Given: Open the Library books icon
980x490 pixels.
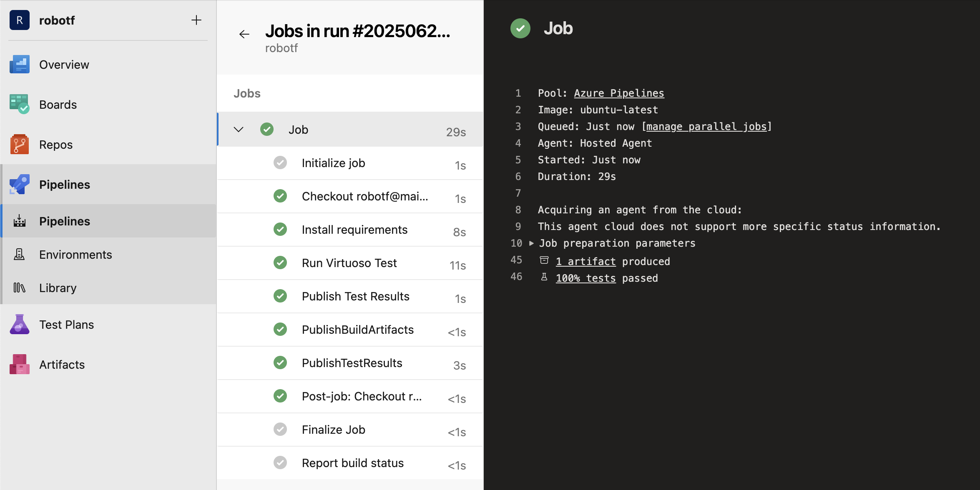Looking at the screenshot, I should point(20,288).
